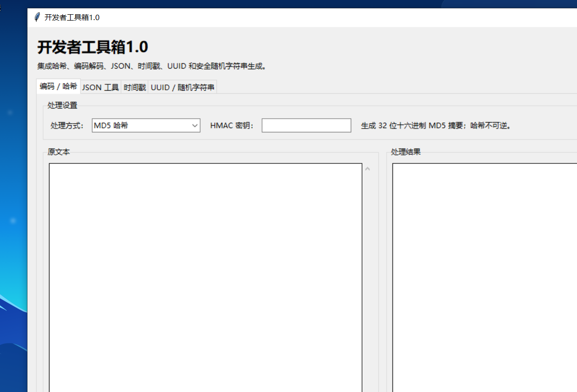Click the HMAC 密钥 label
Viewport: 577px width, 392px height.
coord(232,126)
